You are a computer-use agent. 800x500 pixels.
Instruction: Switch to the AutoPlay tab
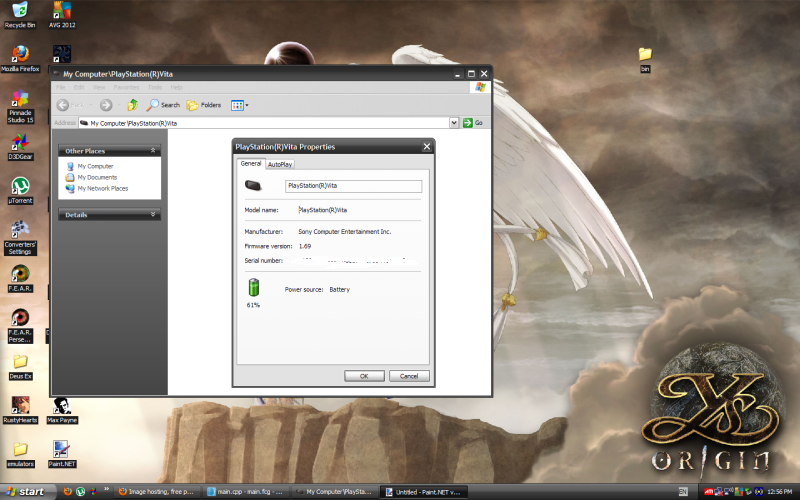(x=280, y=164)
